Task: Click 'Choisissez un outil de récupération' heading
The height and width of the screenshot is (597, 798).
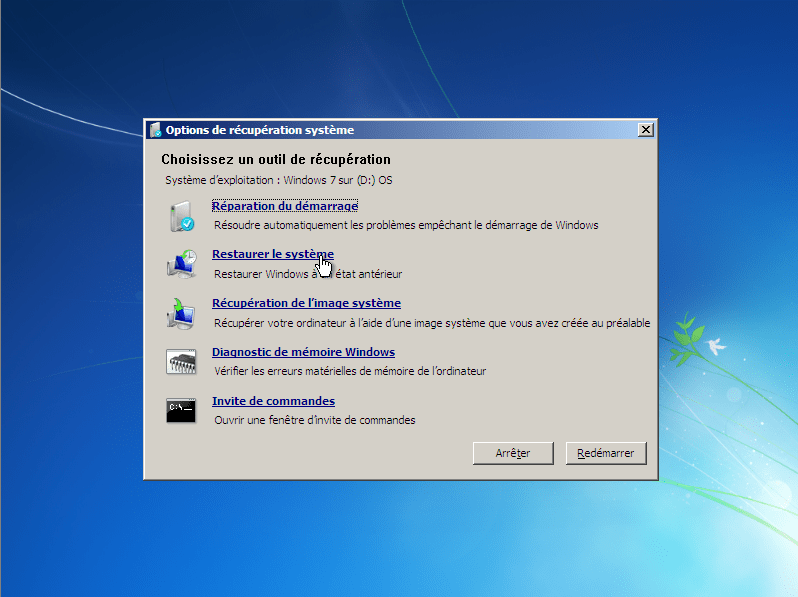Action: pyautogui.click(x=276, y=159)
